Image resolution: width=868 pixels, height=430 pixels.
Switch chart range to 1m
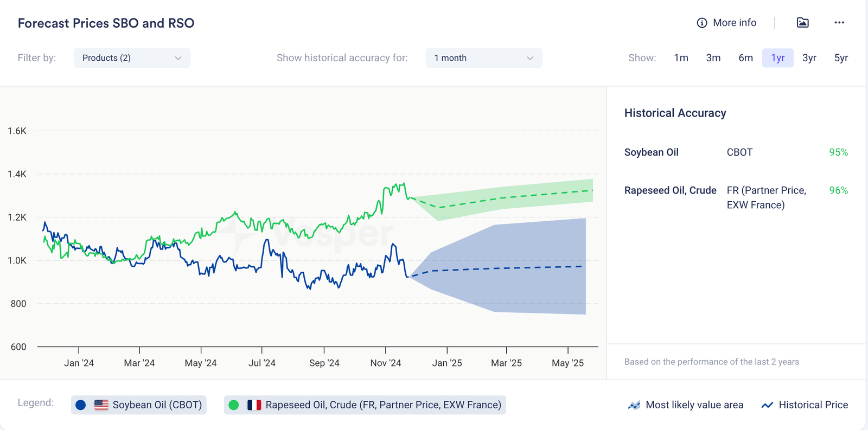click(681, 58)
